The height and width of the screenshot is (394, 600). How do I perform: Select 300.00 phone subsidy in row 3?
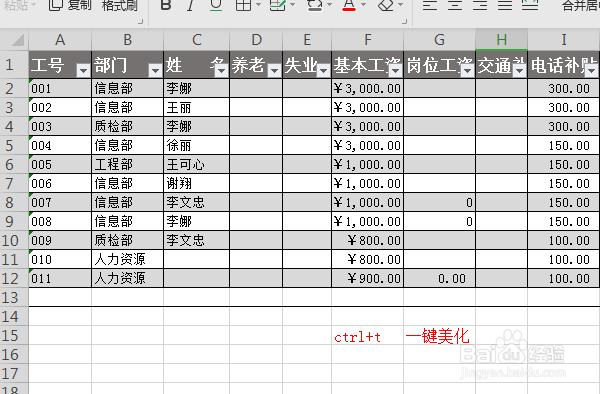click(563, 107)
